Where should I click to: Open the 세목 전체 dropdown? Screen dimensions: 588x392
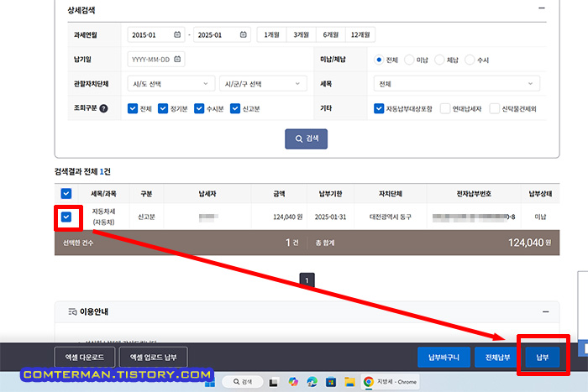click(457, 84)
